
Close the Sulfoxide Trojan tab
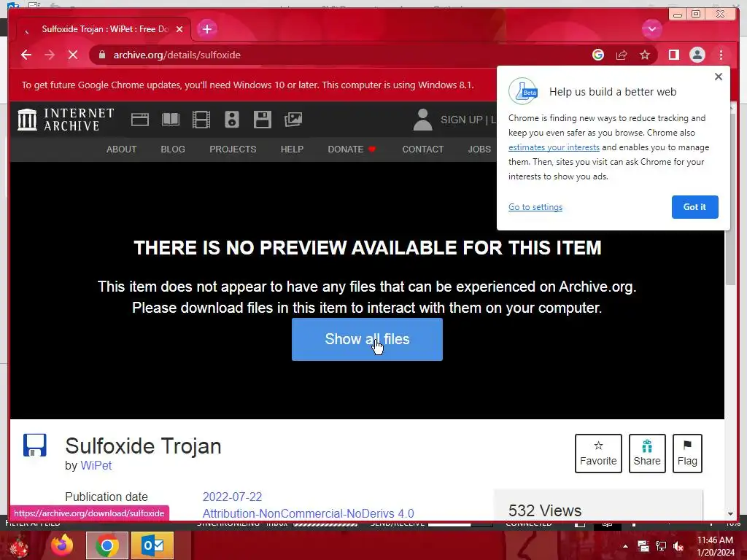point(179,29)
